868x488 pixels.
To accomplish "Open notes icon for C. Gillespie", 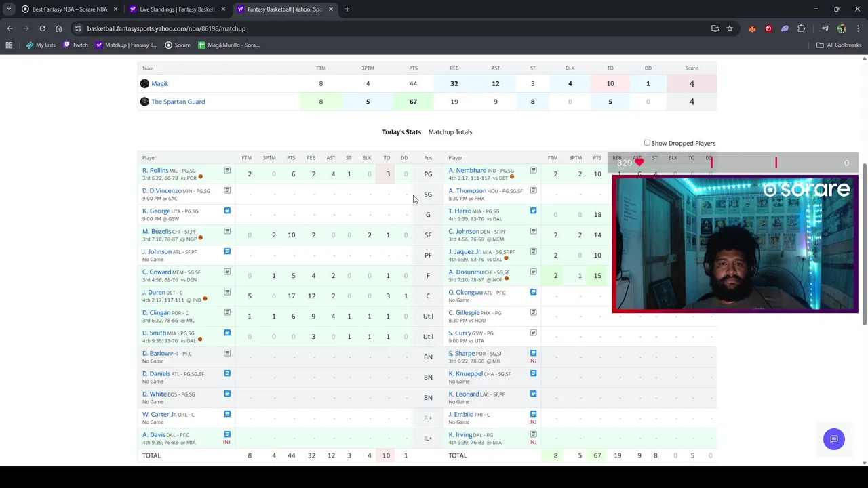I will 533,312.
